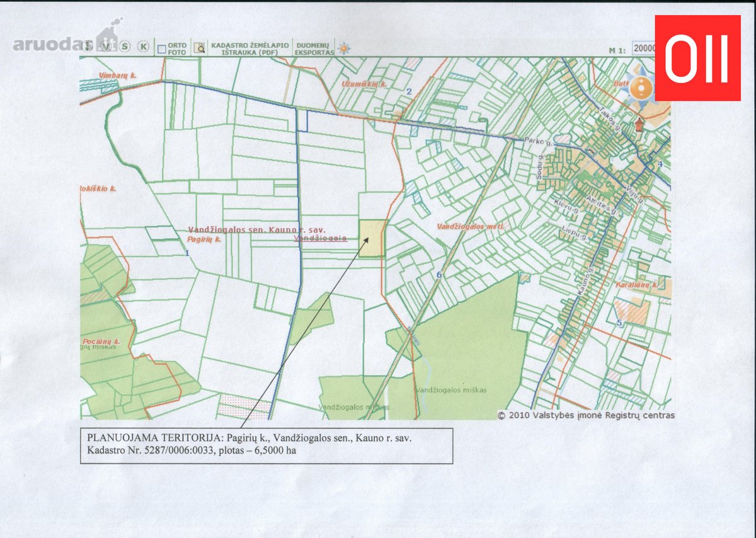Click the 'Vandžiogalos sen. Kauno r. sav.' label

[x=257, y=230]
